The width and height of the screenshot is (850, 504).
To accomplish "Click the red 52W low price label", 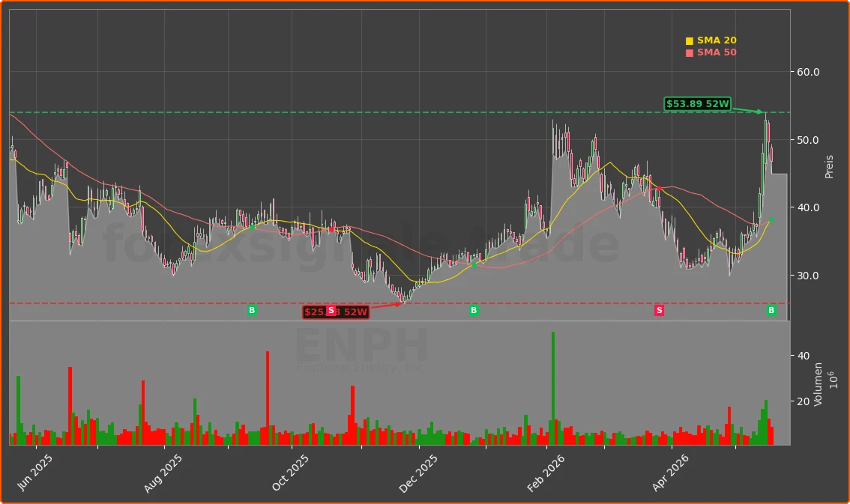I will (x=336, y=312).
